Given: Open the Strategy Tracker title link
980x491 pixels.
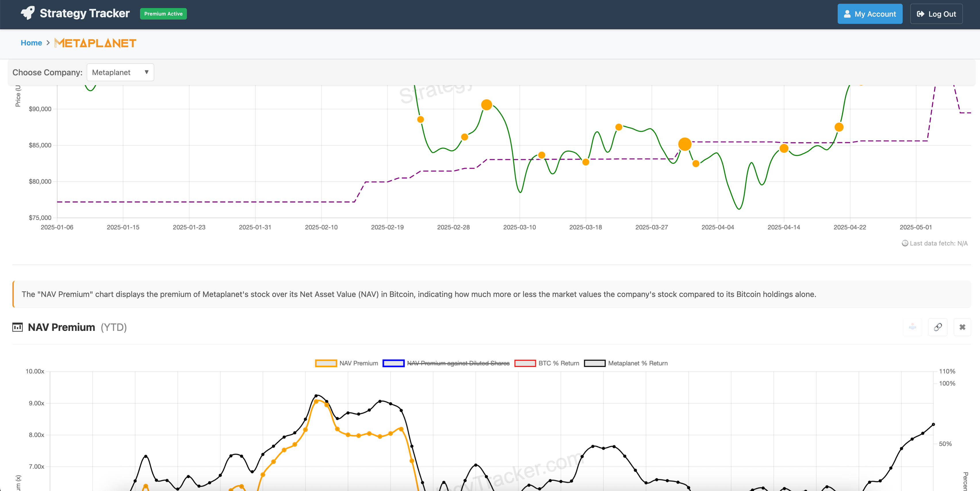Looking at the screenshot, I should [x=85, y=13].
